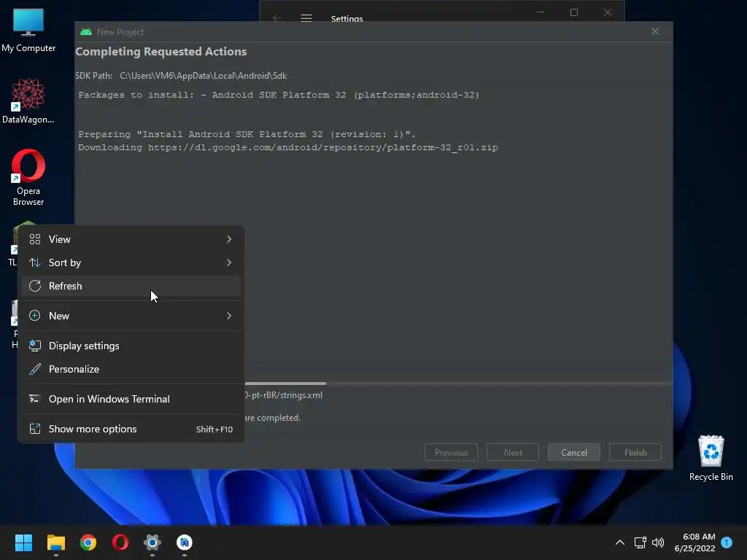Open Display settings from context menu
The image size is (747, 560).
(x=131, y=346)
